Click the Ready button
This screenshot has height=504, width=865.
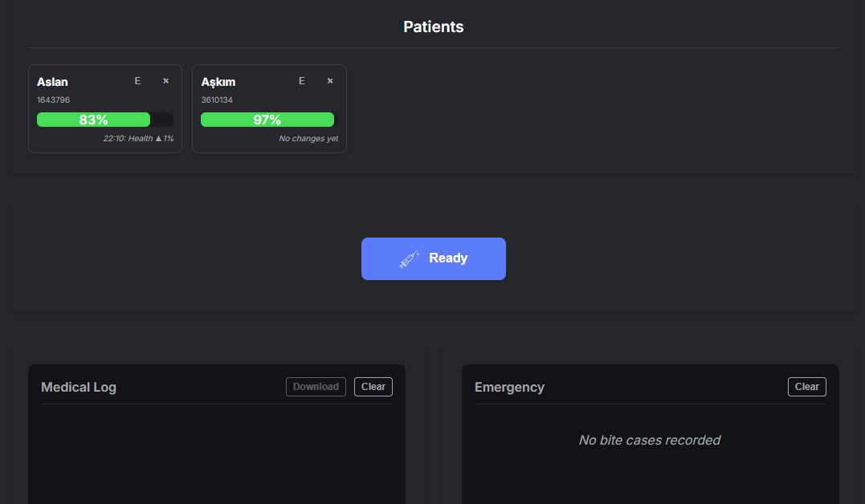pos(434,258)
